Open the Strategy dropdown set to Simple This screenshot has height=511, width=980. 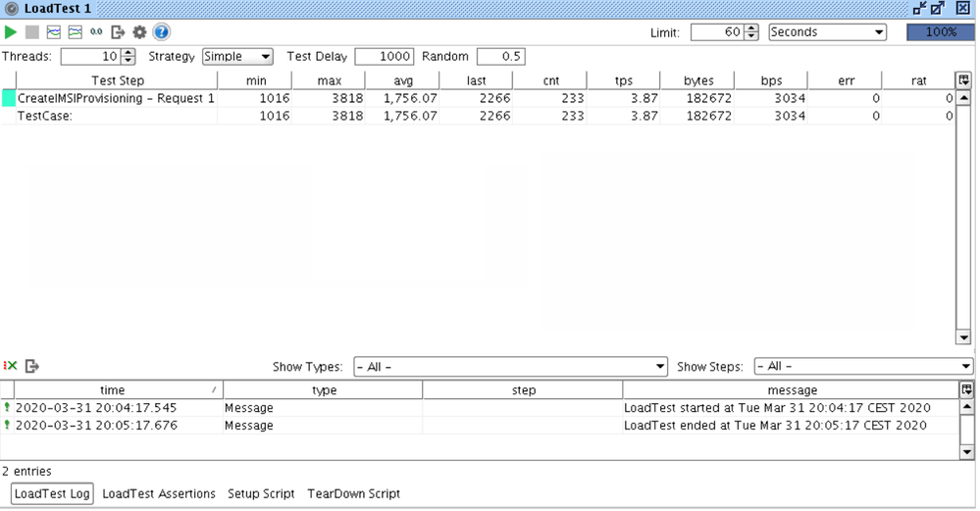[237, 57]
